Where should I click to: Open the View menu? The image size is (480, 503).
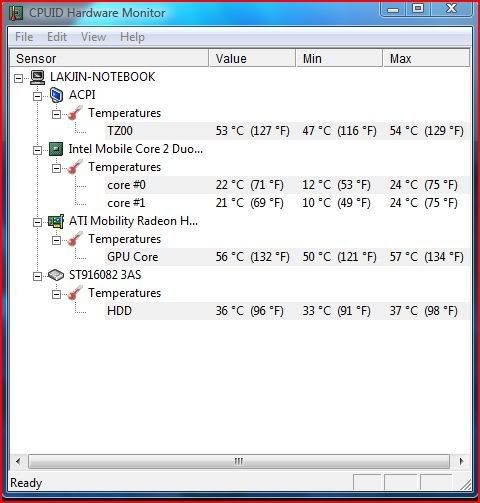[x=93, y=37]
